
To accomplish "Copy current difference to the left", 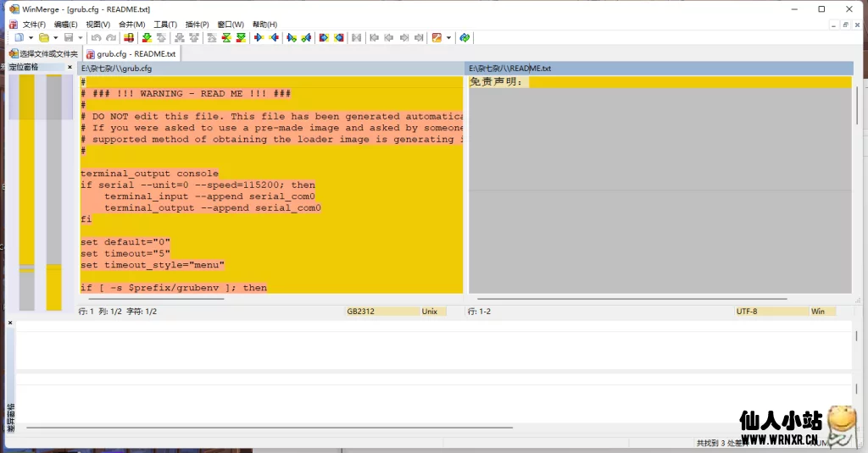I will (x=273, y=37).
